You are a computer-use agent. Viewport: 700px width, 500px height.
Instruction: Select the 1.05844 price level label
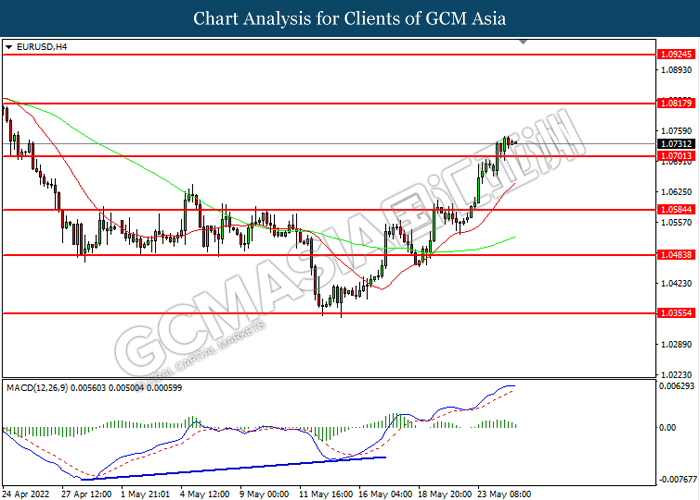pos(676,209)
